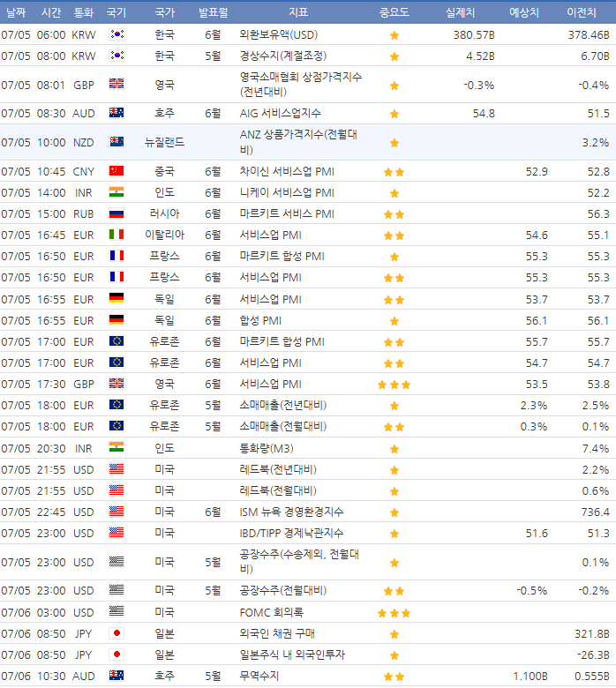Viewport: 616px width, 688px height.
Task: Select New Zealand flag in ANZ 상품가격지수 row
Action: [x=116, y=142]
